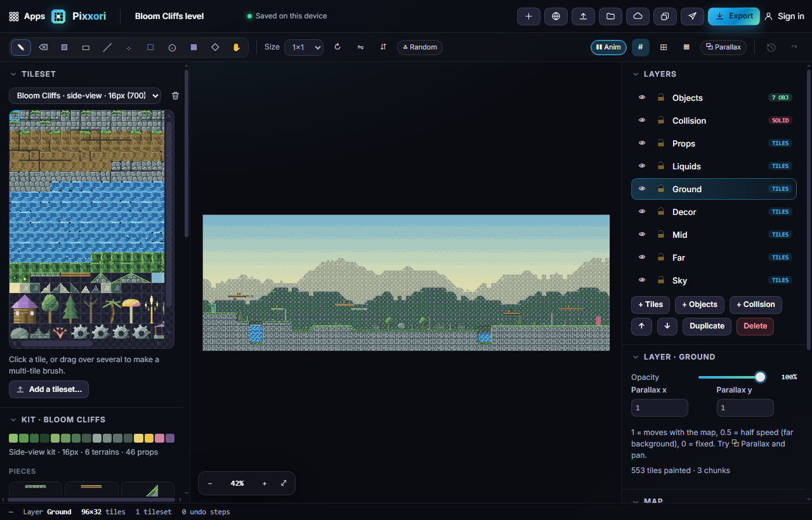Click the redo arrow icon
The image size is (812, 520).
click(x=794, y=47)
